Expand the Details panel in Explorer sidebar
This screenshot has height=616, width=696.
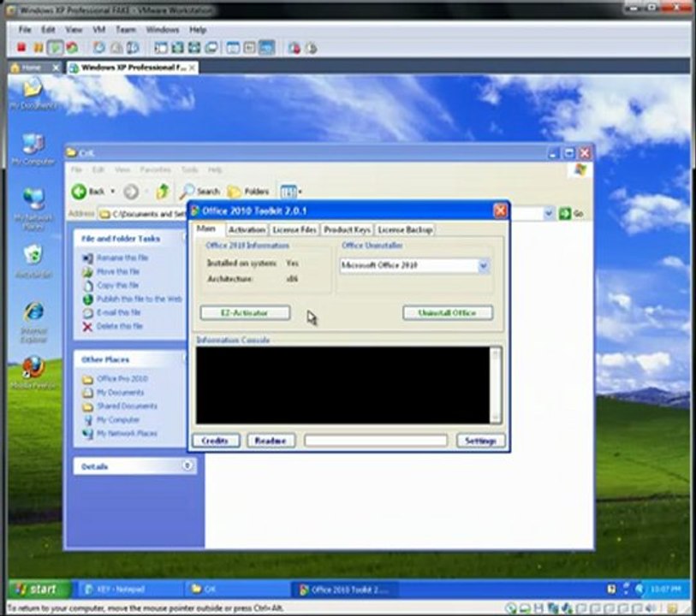tap(187, 465)
